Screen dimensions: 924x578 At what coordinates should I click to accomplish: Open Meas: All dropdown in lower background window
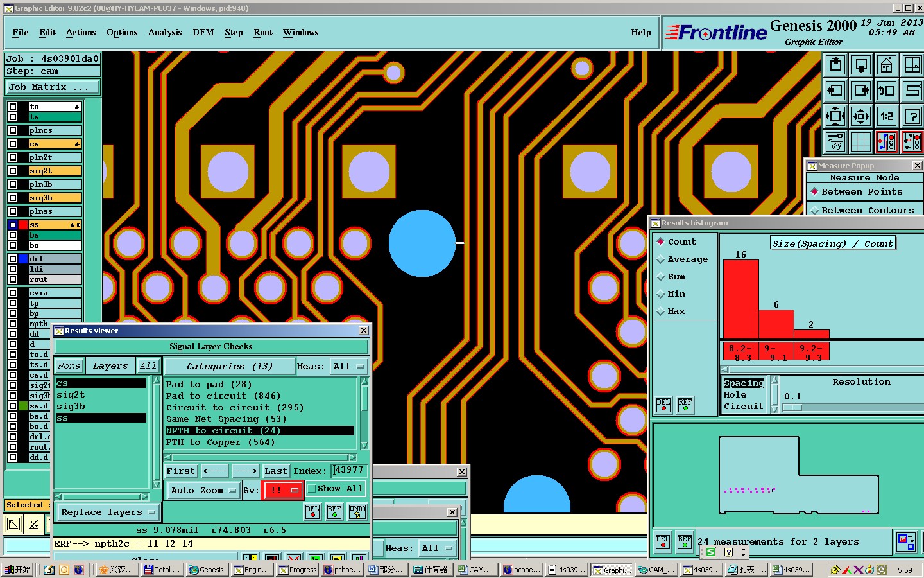coord(437,548)
